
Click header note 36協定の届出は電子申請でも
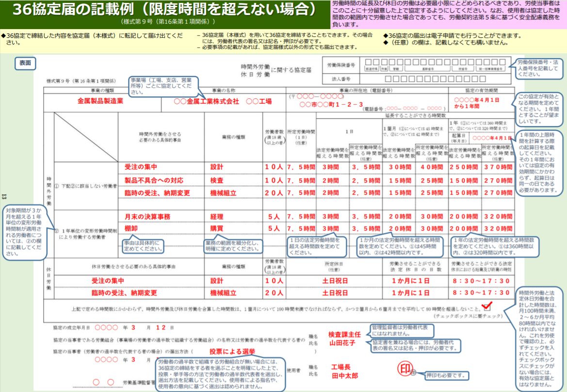452,35
